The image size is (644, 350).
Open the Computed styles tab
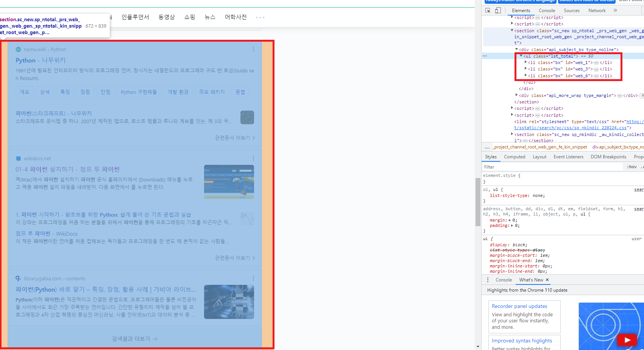pos(515,157)
